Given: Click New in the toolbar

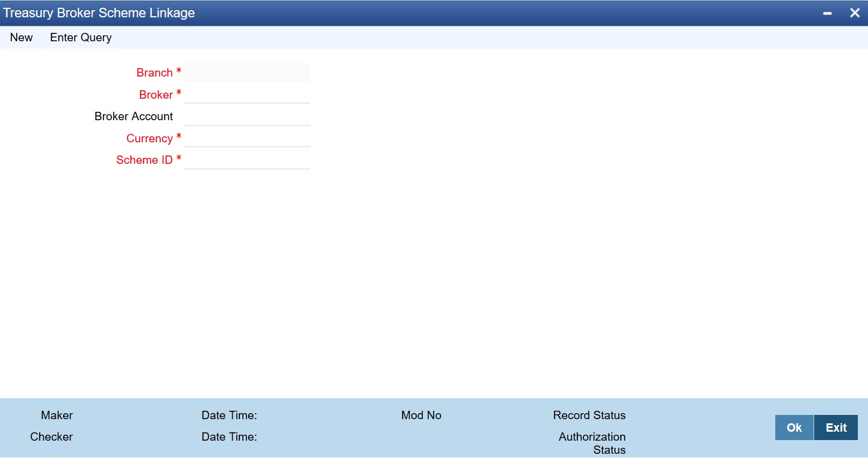Looking at the screenshot, I should (x=22, y=37).
